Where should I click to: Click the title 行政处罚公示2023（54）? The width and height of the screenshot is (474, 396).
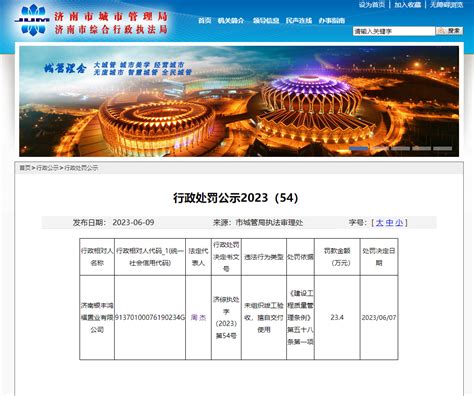[x=235, y=198]
